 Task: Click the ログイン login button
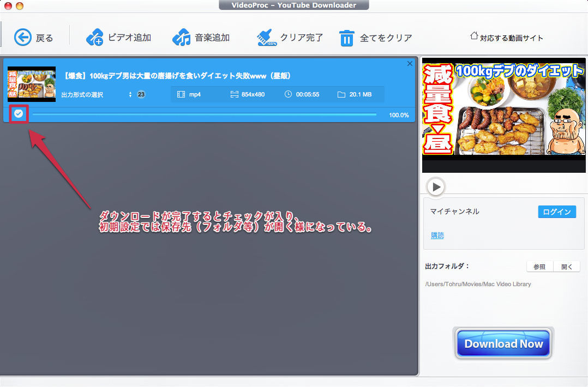[x=557, y=211]
